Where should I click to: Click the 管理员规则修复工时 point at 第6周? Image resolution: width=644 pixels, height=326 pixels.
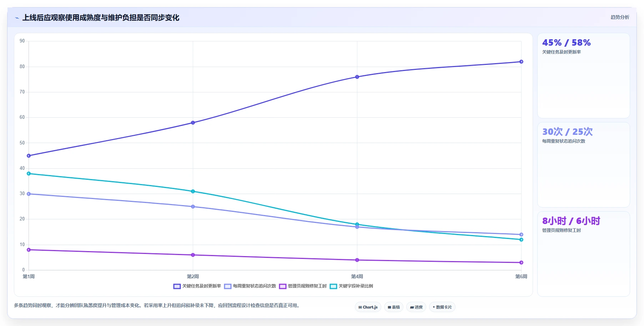(x=521, y=263)
